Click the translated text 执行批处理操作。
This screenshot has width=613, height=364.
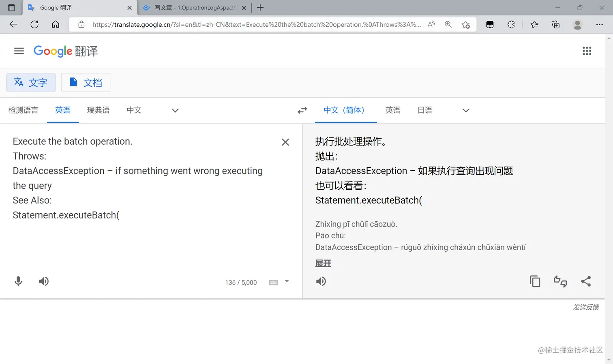[351, 141]
